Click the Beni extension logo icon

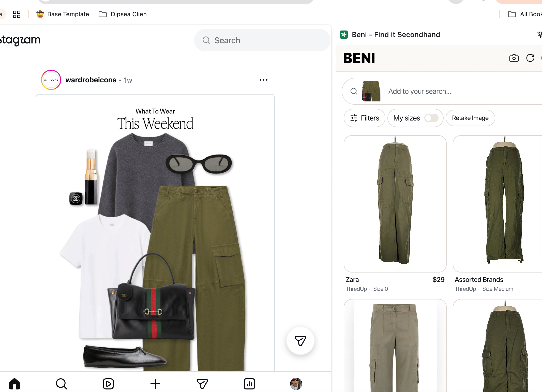click(x=344, y=35)
